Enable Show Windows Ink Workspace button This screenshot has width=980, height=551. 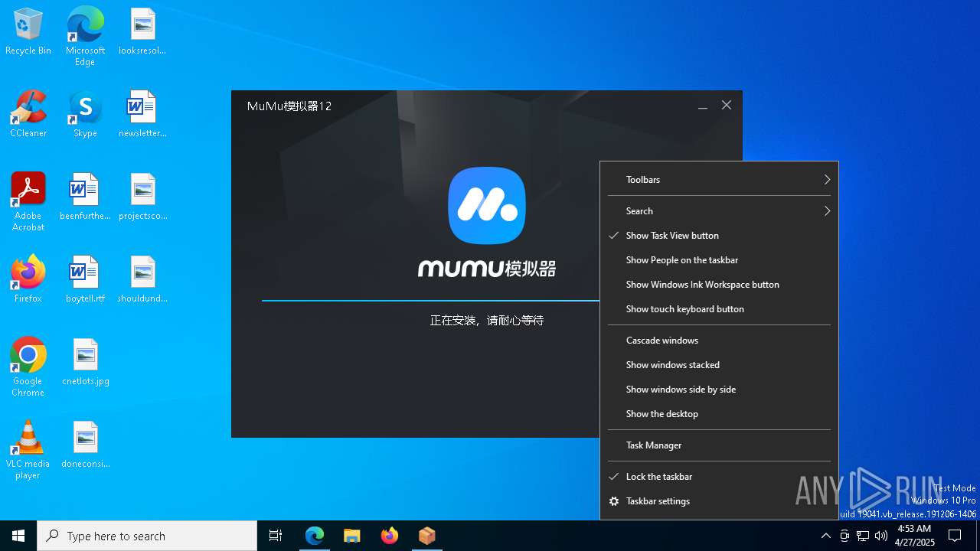pos(719,285)
